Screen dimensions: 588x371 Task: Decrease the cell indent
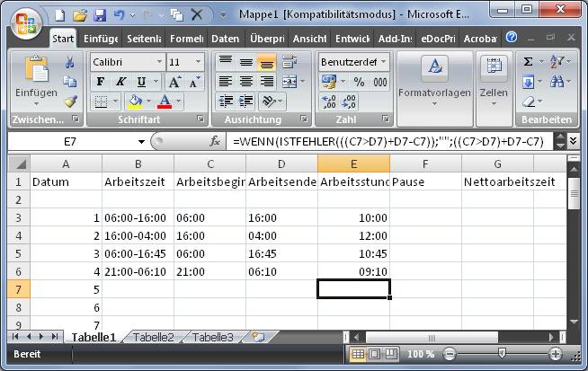point(226,102)
